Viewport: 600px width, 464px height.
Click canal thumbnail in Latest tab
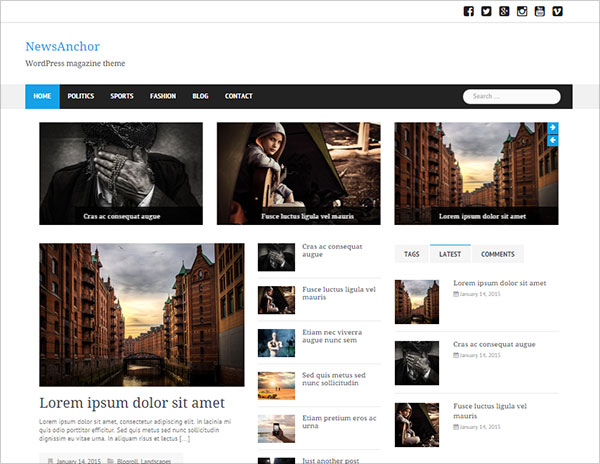tap(417, 302)
